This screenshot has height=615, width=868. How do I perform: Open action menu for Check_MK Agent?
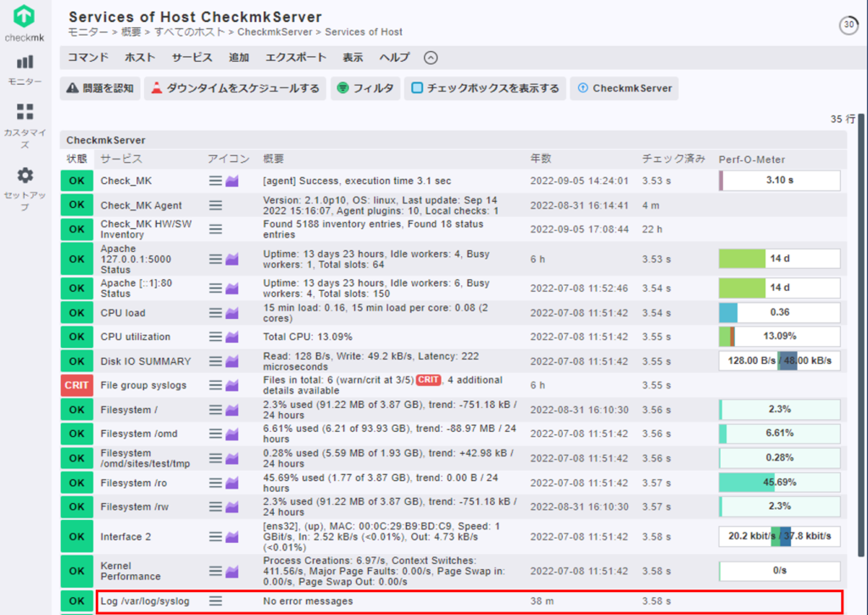coord(215,205)
